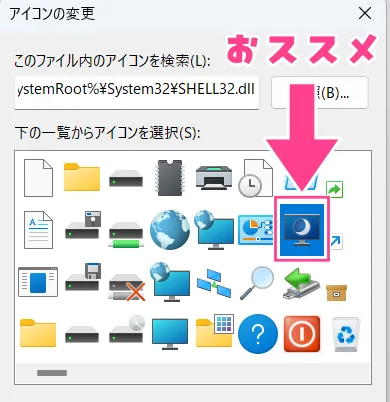Select the CD drive icon
The image size is (390, 402).
(x=127, y=329)
